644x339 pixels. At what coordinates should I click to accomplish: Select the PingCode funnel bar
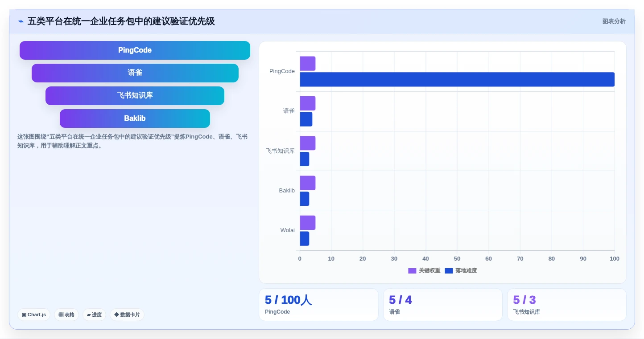click(135, 50)
